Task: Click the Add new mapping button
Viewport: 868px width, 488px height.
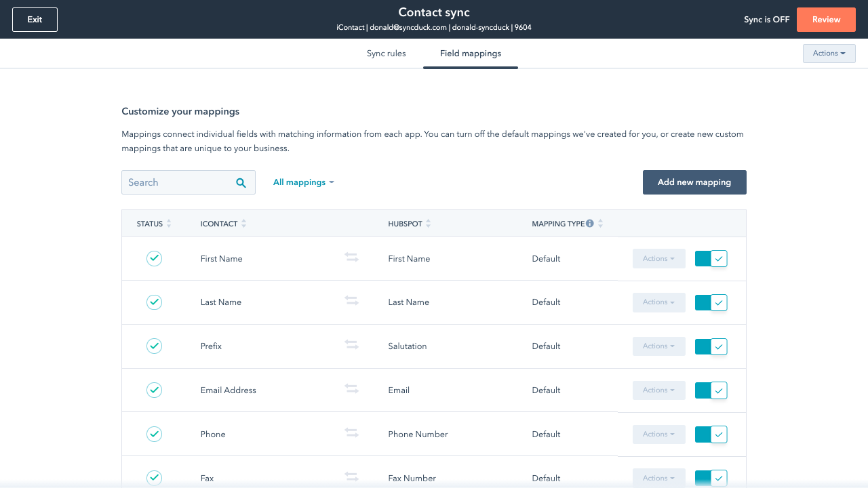Action: 694,182
